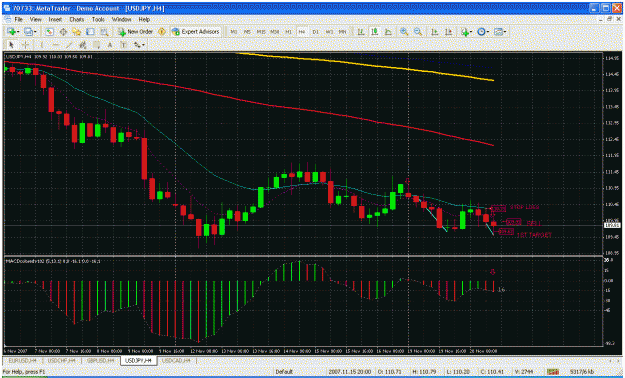625x378 pixels.
Task: Open the View menu
Action: 35,19
